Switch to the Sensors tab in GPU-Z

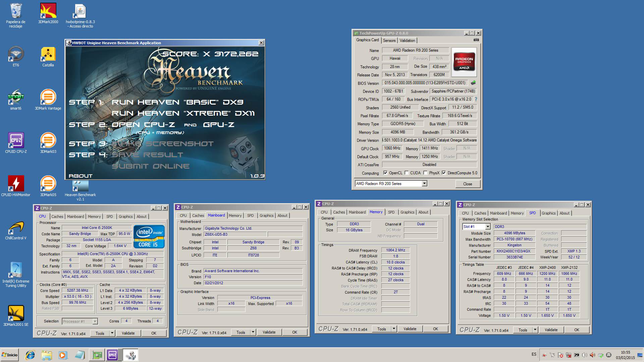[x=389, y=41]
